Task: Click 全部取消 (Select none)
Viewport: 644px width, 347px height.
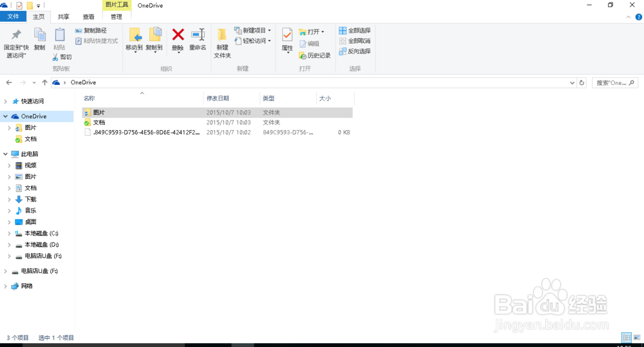Action: 355,41
